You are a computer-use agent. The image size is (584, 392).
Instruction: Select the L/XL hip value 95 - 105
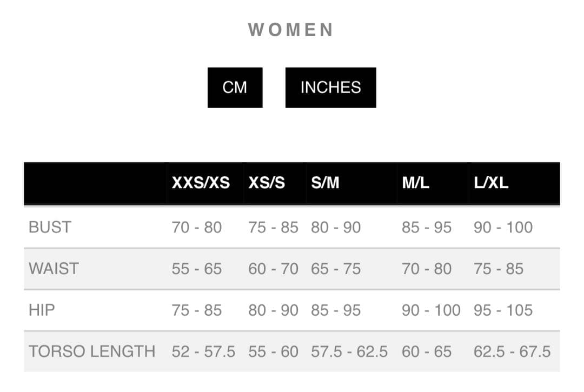tap(503, 310)
